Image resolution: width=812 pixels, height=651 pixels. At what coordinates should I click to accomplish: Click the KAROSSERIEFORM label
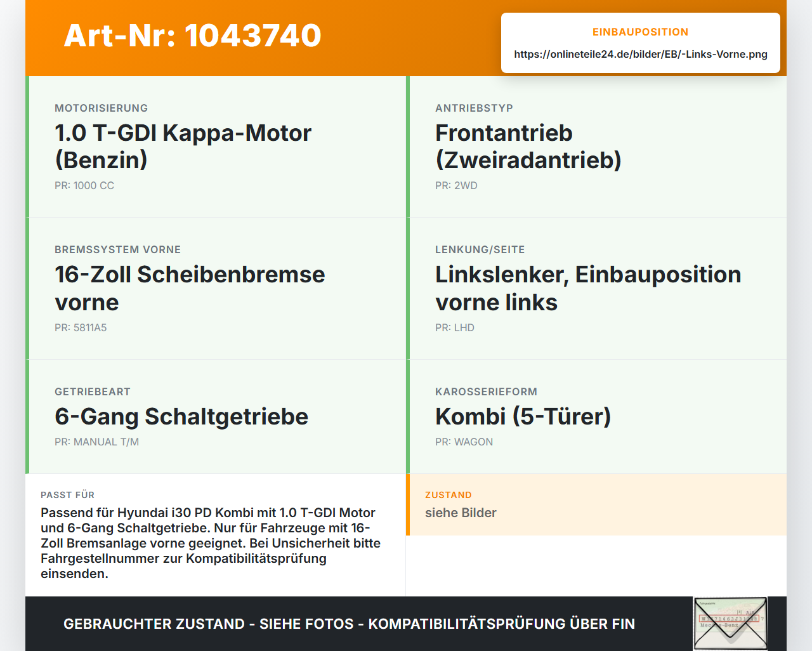[x=486, y=392]
